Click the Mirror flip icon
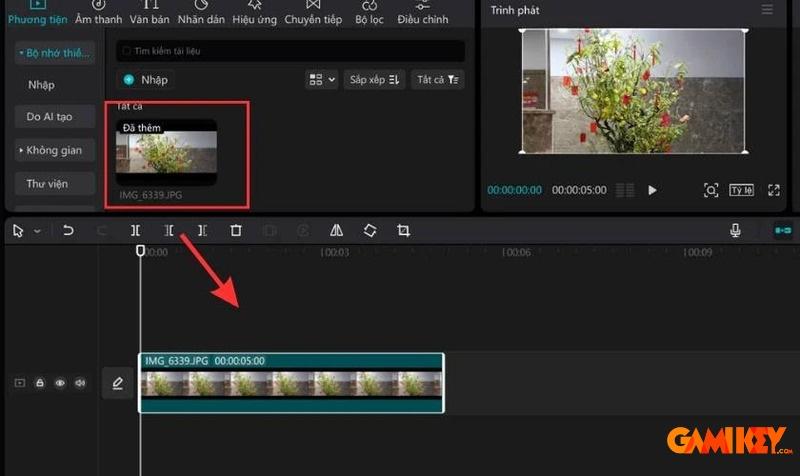This screenshot has height=476, width=800. (336, 230)
